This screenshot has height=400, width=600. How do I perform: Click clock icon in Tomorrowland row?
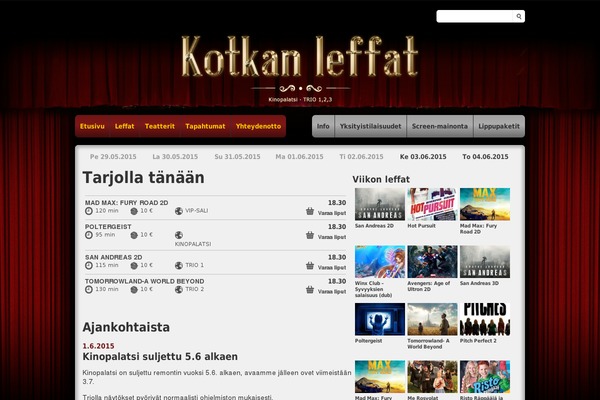89,290
